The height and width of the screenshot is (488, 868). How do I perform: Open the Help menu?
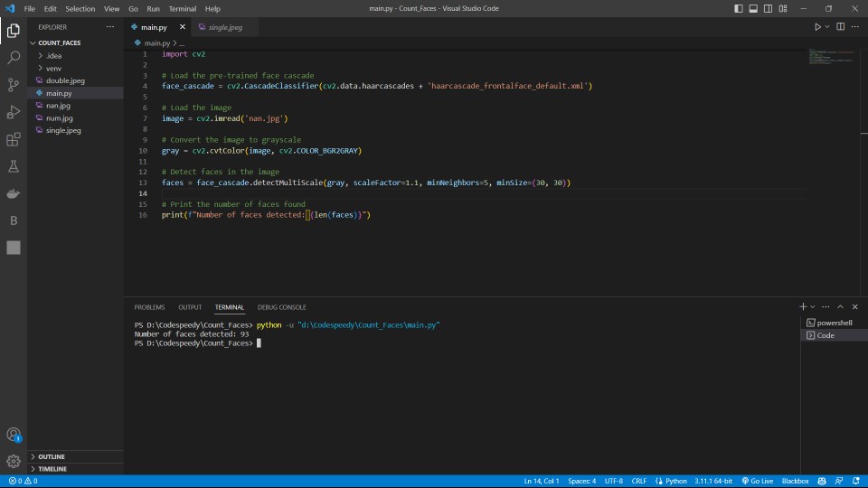pos(212,9)
